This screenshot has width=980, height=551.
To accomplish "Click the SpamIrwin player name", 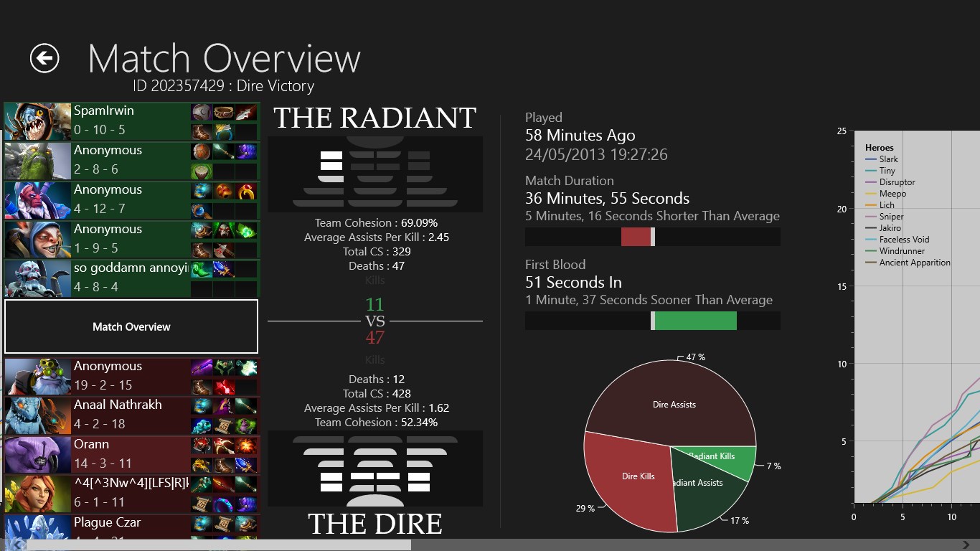I will coord(104,110).
